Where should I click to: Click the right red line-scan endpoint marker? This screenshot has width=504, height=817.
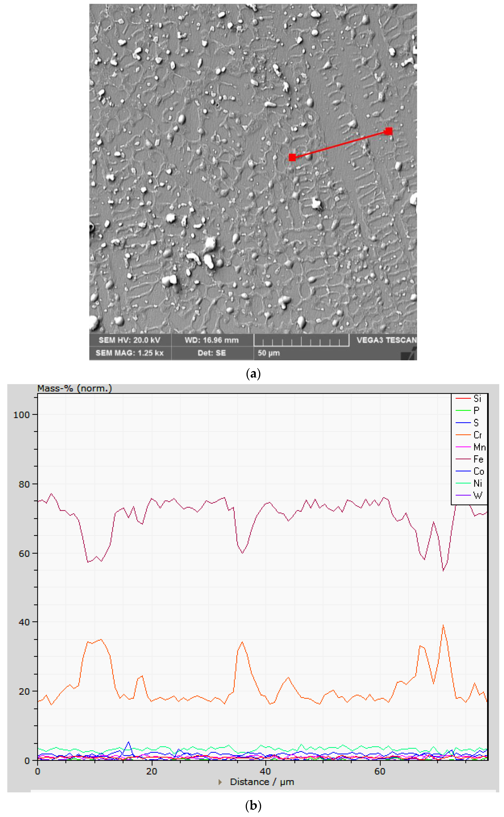click(389, 131)
